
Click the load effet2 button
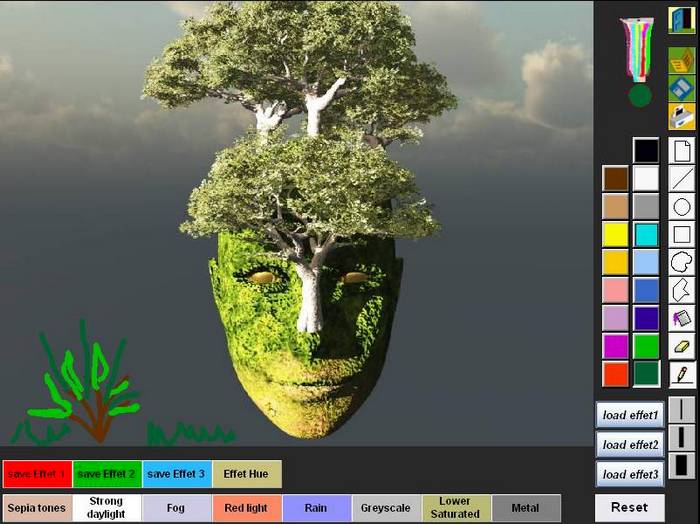tap(630, 445)
